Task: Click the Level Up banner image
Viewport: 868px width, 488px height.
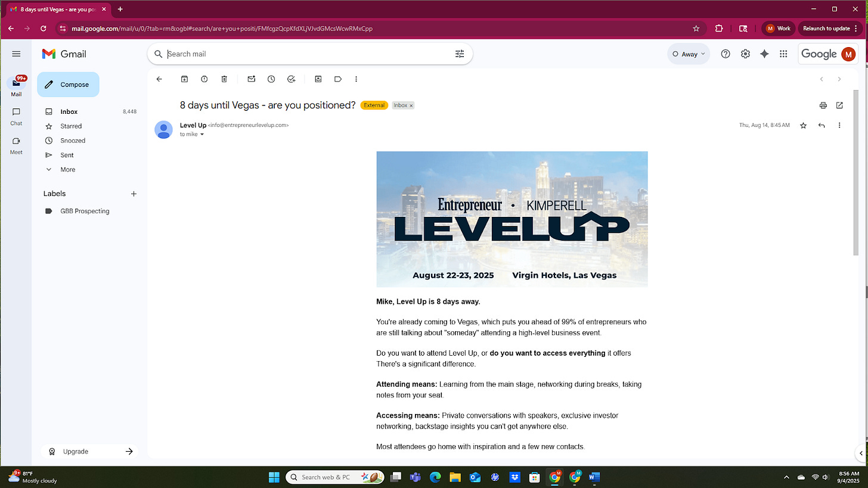Action: [x=511, y=219]
